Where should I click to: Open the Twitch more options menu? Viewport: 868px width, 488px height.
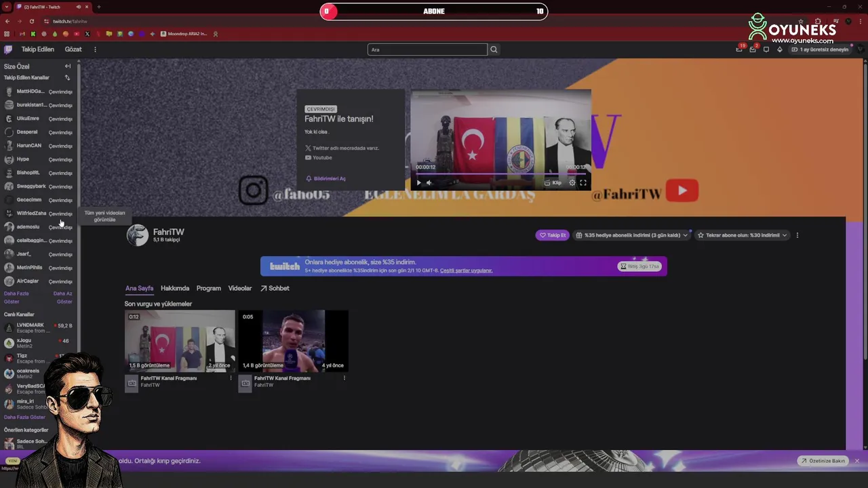tap(95, 49)
